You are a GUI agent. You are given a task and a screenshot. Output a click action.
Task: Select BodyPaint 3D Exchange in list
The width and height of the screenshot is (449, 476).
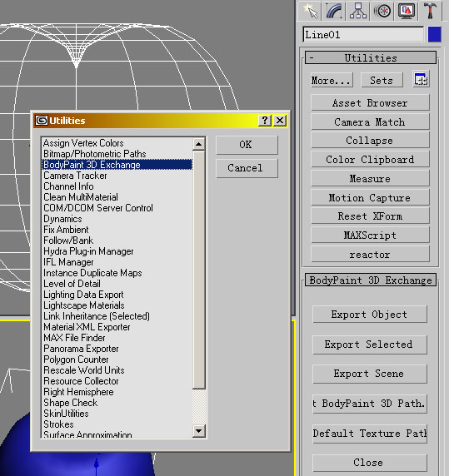tap(117, 165)
